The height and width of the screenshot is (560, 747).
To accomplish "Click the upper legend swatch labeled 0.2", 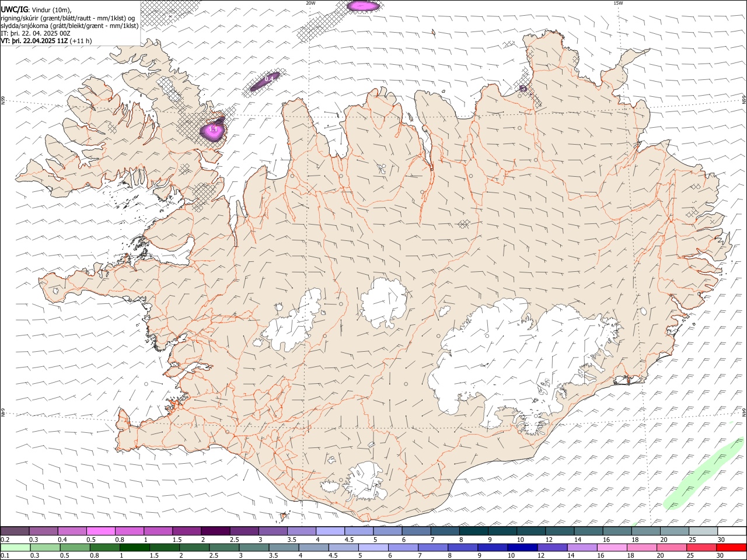I will pos(15,531).
